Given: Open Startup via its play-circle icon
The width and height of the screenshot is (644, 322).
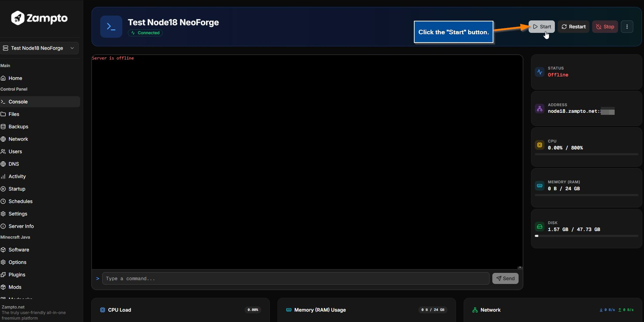Looking at the screenshot, I should click(3, 189).
